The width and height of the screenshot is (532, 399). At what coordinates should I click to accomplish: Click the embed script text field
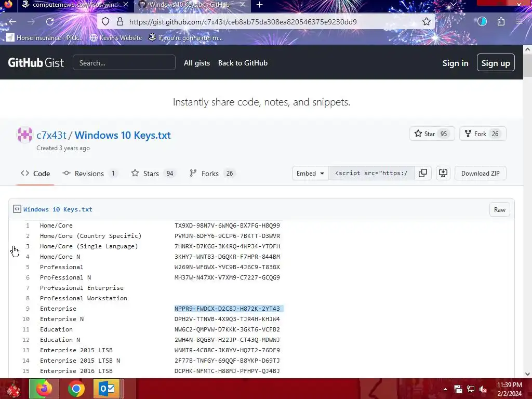click(x=371, y=173)
